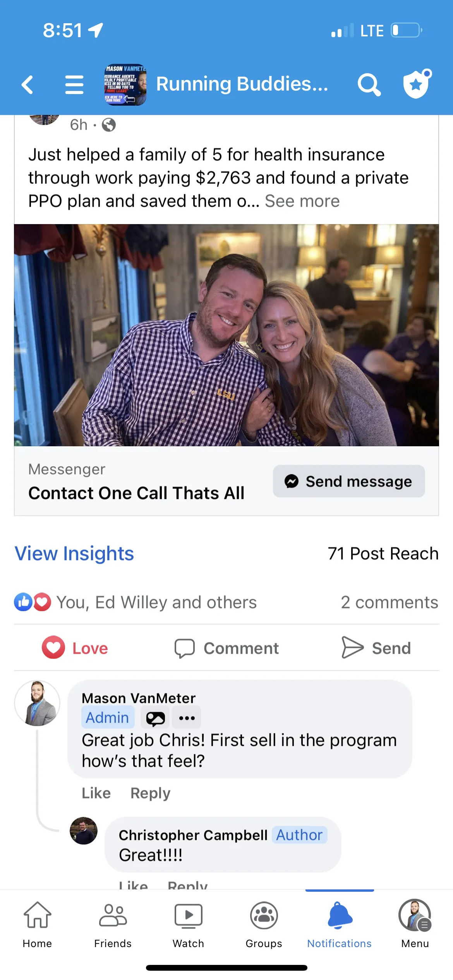Tap the Send paper-plane button
Viewport: 453px width, 980px height.
(376, 648)
